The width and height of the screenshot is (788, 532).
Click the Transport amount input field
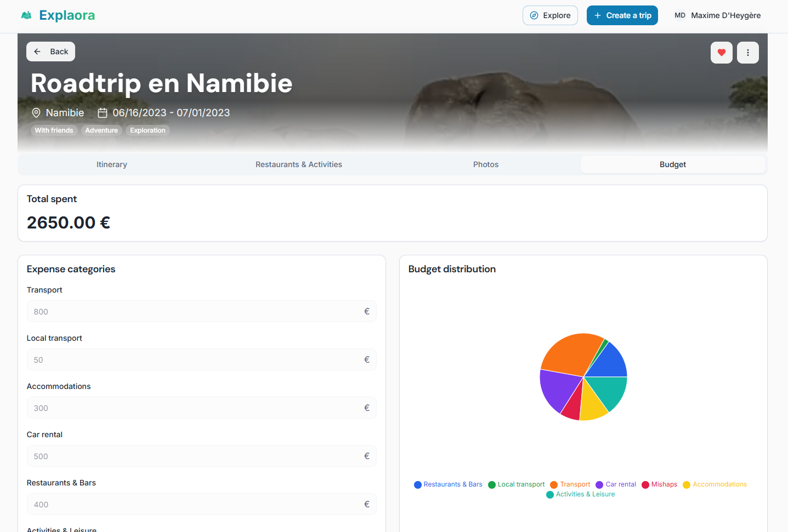point(201,311)
